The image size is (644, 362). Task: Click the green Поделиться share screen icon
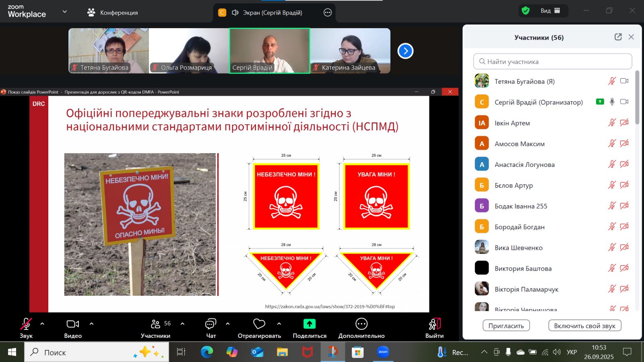[x=309, y=324]
